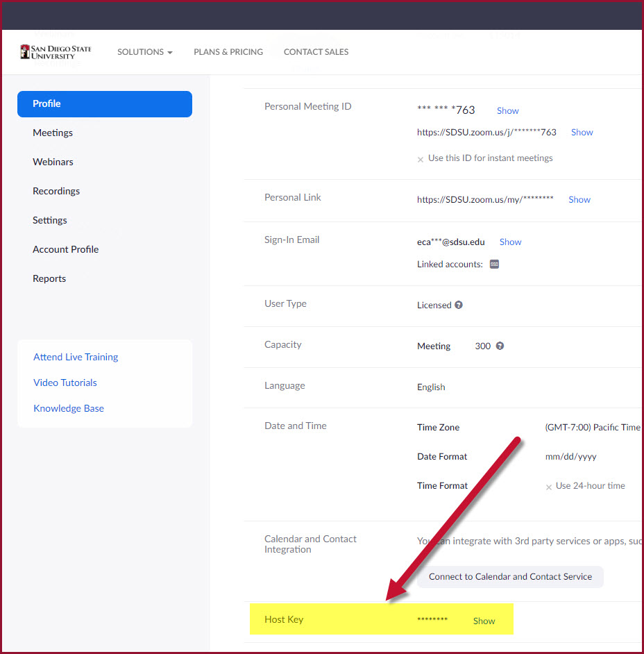Open Recordings section

(x=56, y=191)
